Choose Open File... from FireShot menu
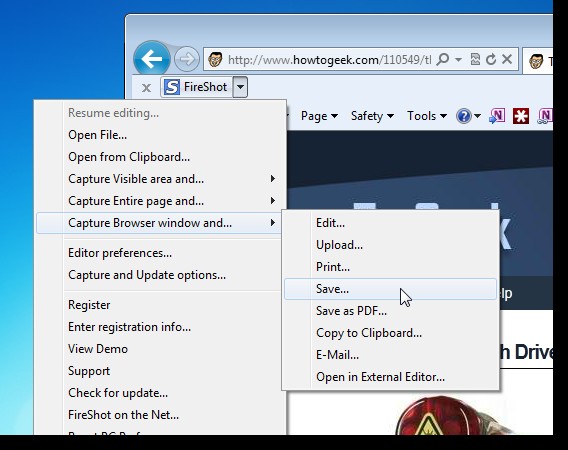This screenshot has width=568, height=450. tap(159, 135)
